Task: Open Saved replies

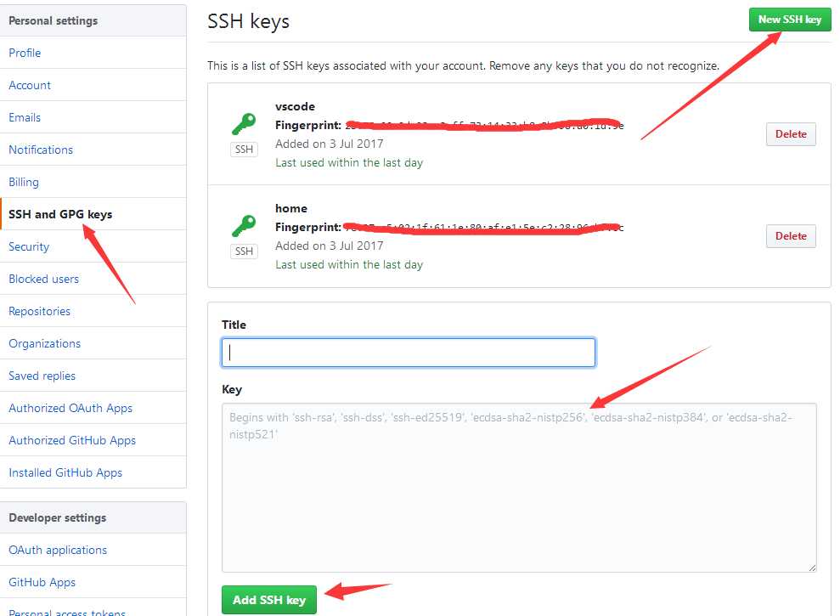Action: tap(42, 376)
